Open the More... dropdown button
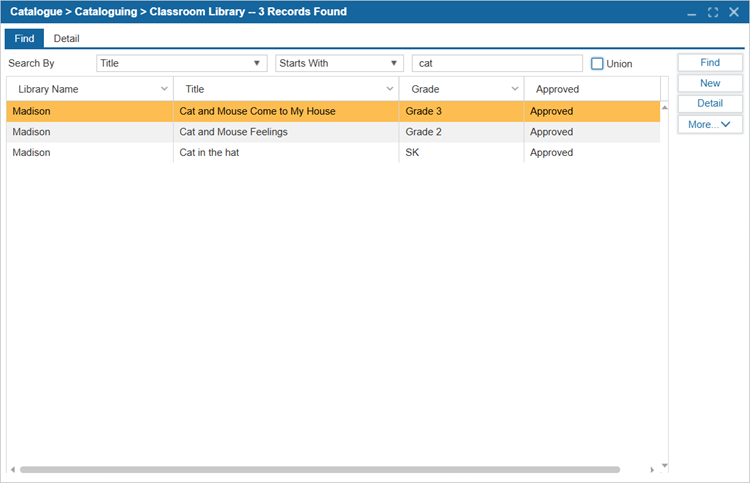 [710, 124]
